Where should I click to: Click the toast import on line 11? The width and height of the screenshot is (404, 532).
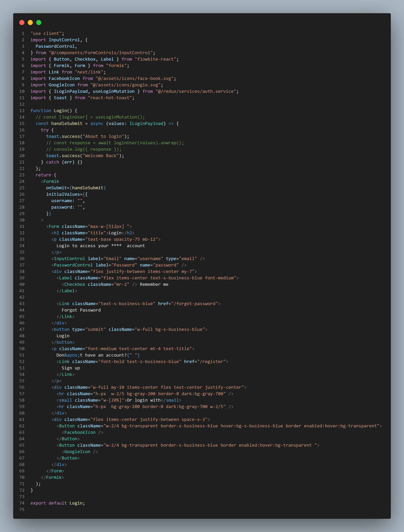[x=61, y=98]
